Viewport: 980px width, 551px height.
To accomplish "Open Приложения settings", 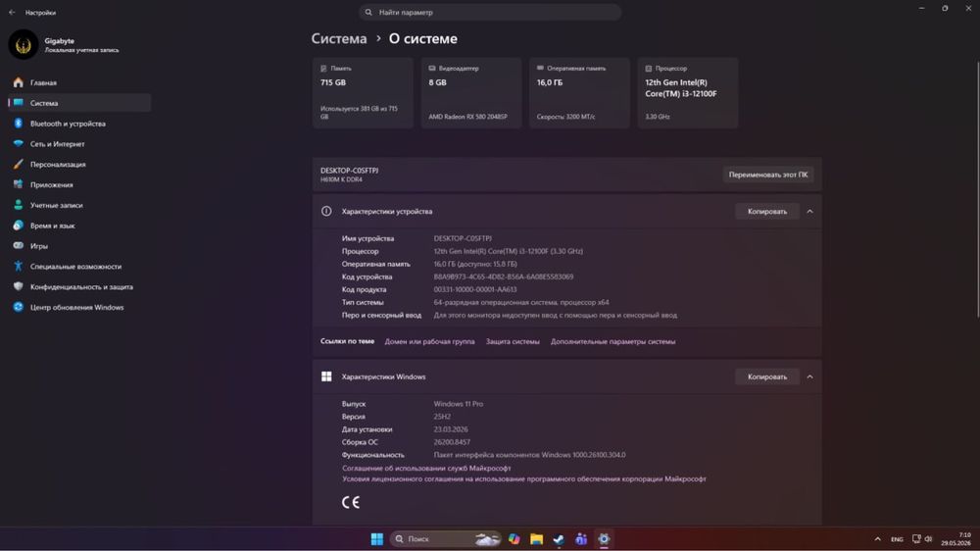I will [79, 184].
